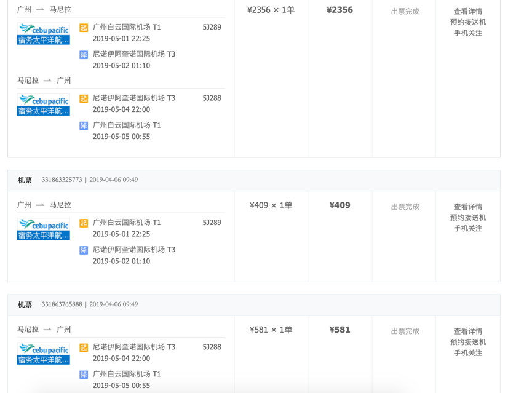Open 查看详情 for the ¥581 order
532x393 pixels.
click(x=468, y=331)
